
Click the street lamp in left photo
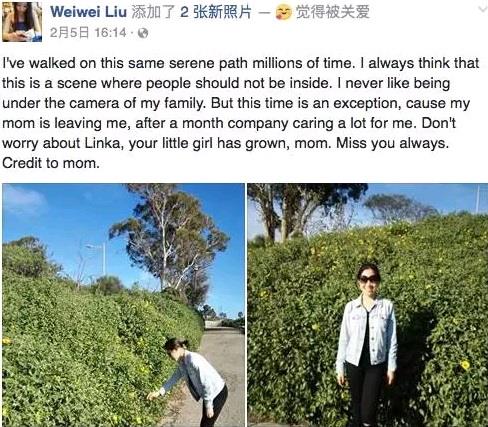click(98, 258)
